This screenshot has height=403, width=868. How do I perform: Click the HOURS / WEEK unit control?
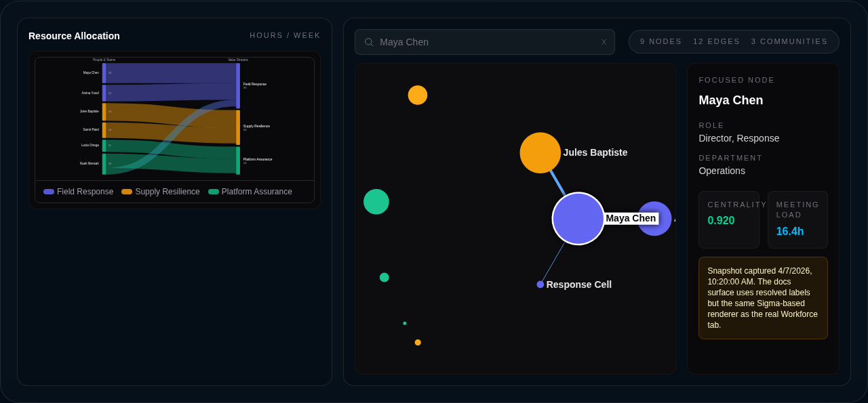(x=285, y=35)
